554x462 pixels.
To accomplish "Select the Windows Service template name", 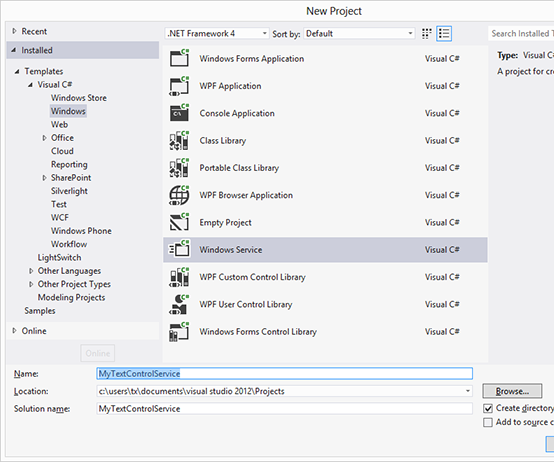I will (231, 250).
